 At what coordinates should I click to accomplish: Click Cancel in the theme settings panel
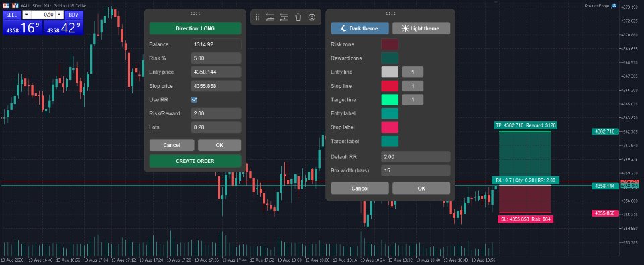360,188
